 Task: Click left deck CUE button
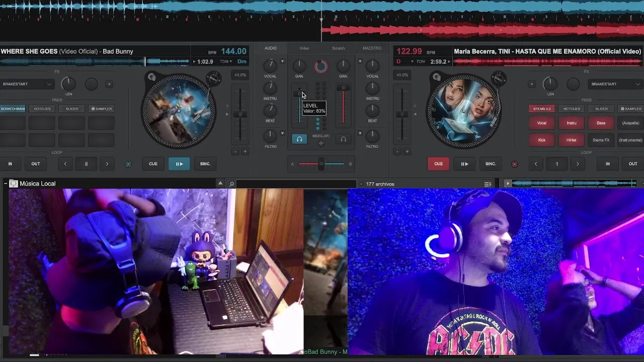coord(153,164)
